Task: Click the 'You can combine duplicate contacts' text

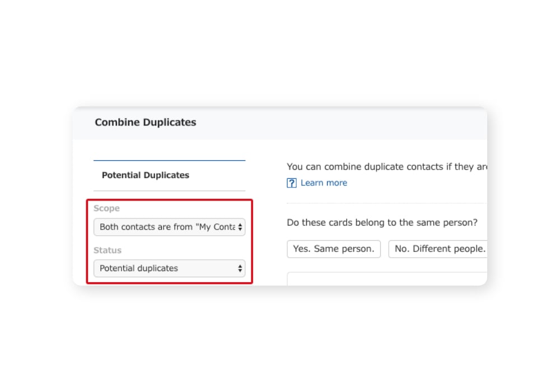Action: (387, 167)
